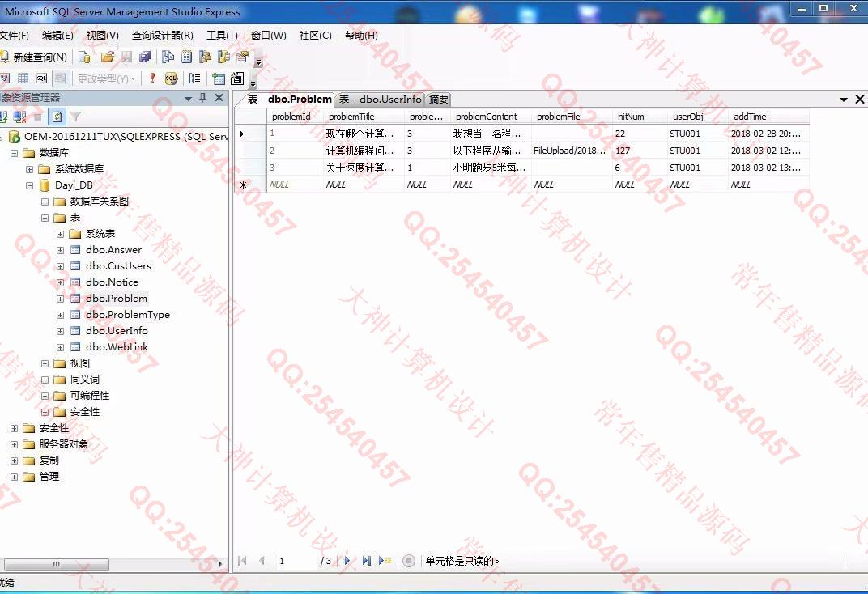868x594 pixels.
Task: Select dbo.Notice table in the tree
Action: pyautogui.click(x=112, y=282)
